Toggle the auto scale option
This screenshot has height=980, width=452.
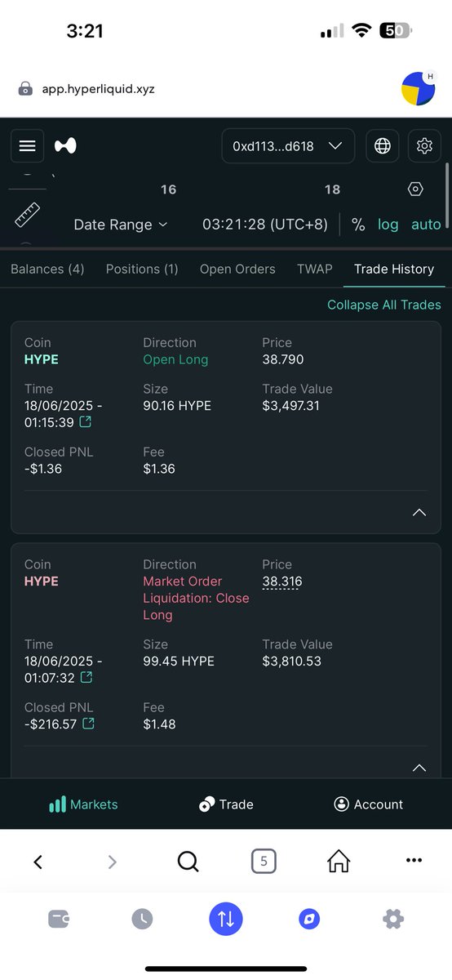tap(426, 225)
